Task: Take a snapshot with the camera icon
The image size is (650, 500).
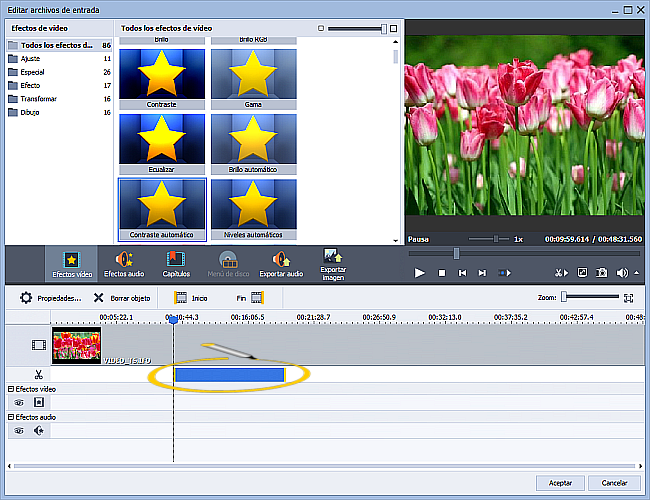Action: pyautogui.click(x=602, y=272)
